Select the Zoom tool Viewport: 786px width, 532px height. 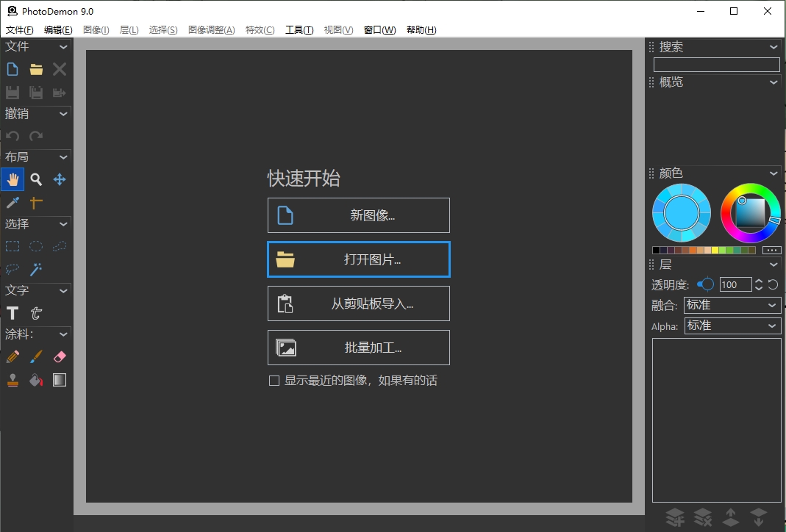(x=36, y=179)
